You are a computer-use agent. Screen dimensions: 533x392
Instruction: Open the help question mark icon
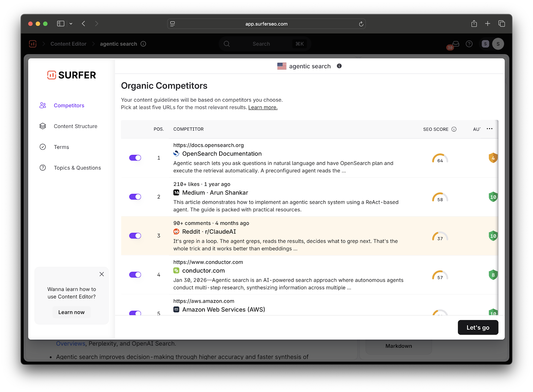click(x=469, y=44)
